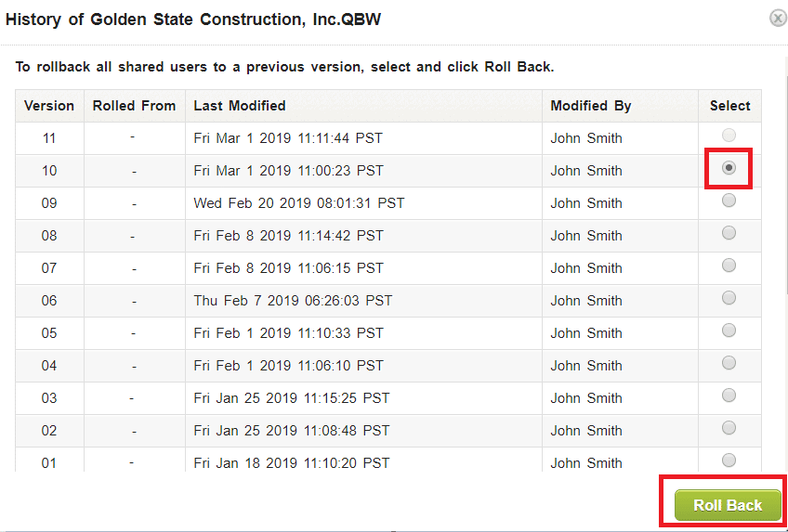This screenshot has width=788, height=532.
Task: Click the green Roll Back button
Action: pyautogui.click(x=728, y=505)
